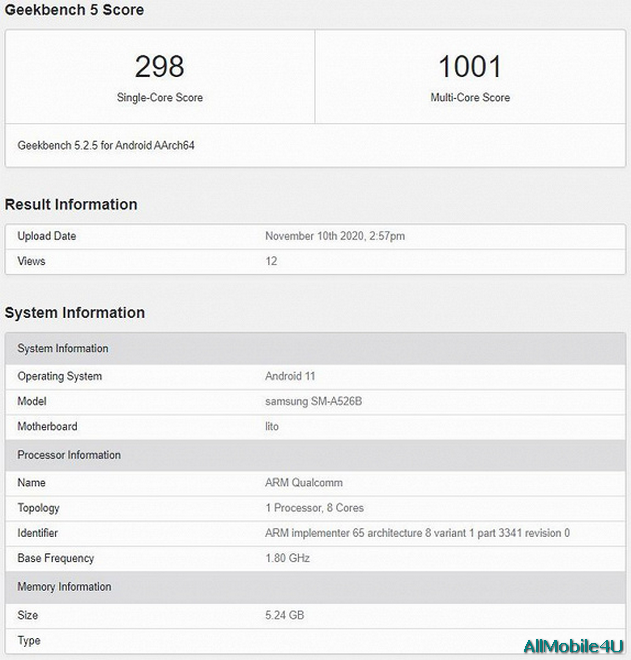Select the Identifier label
Image resolution: width=631 pixels, height=660 pixels.
click(37, 533)
